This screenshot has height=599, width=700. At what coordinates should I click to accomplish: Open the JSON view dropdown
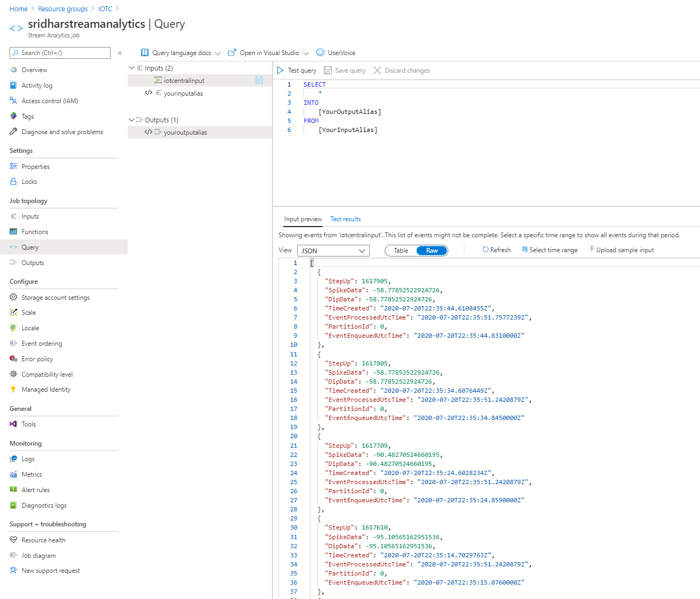click(333, 250)
